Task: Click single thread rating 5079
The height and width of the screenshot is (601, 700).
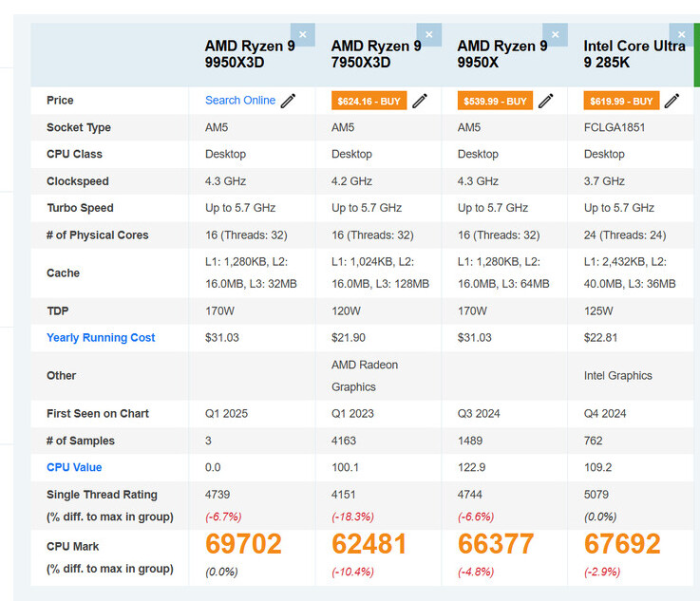Action: click(x=596, y=495)
